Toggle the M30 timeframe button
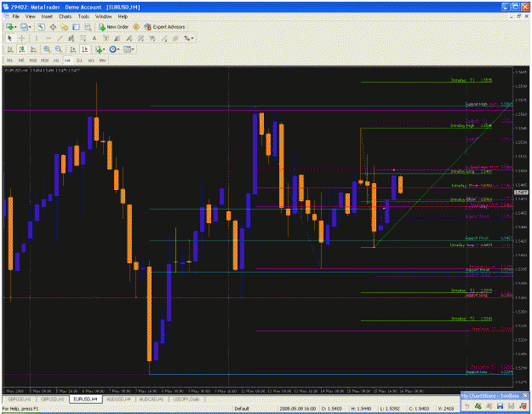This screenshot has width=532, height=414. (44, 60)
